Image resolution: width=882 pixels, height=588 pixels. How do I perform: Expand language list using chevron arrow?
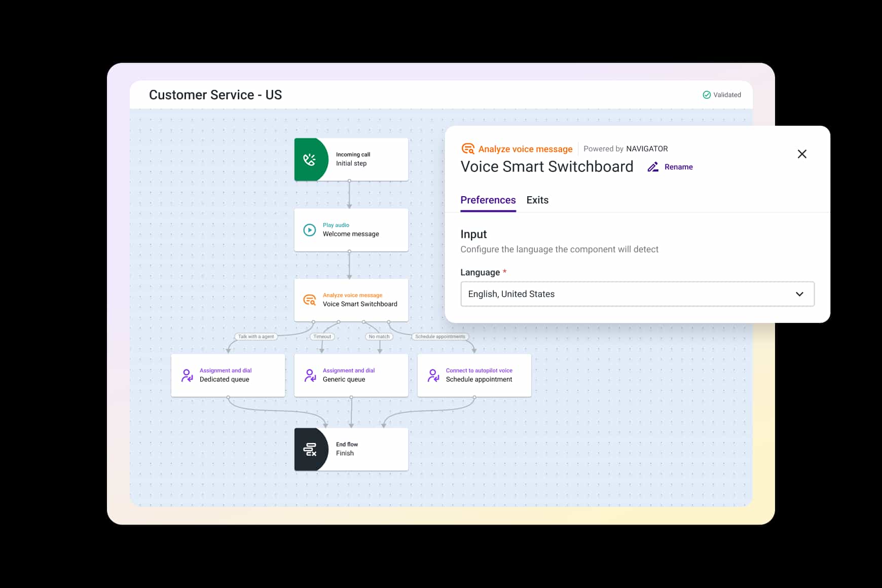click(x=799, y=294)
